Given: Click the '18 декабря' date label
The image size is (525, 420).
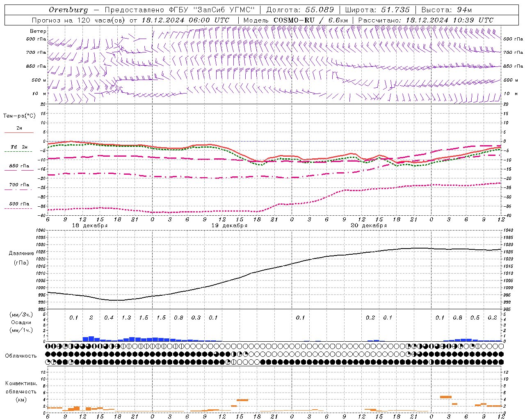Looking at the screenshot, I should pyautogui.click(x=90, y=226).
